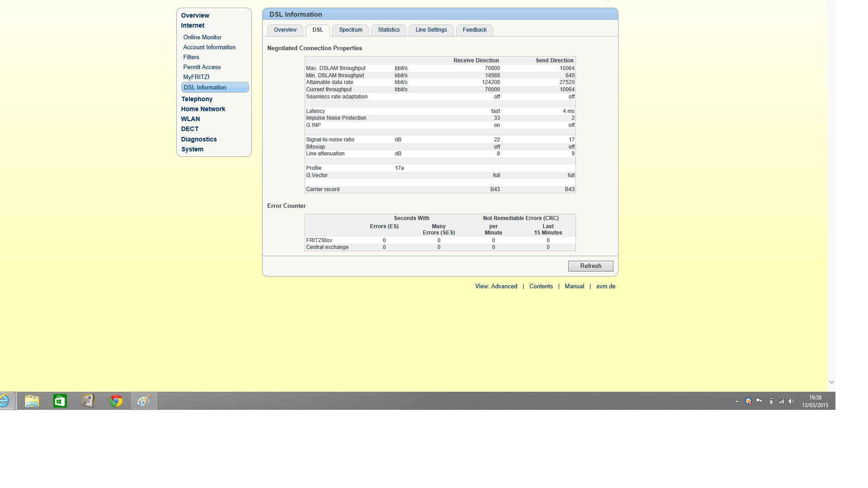Click the network signal tray icon

[x=781, y=401]
